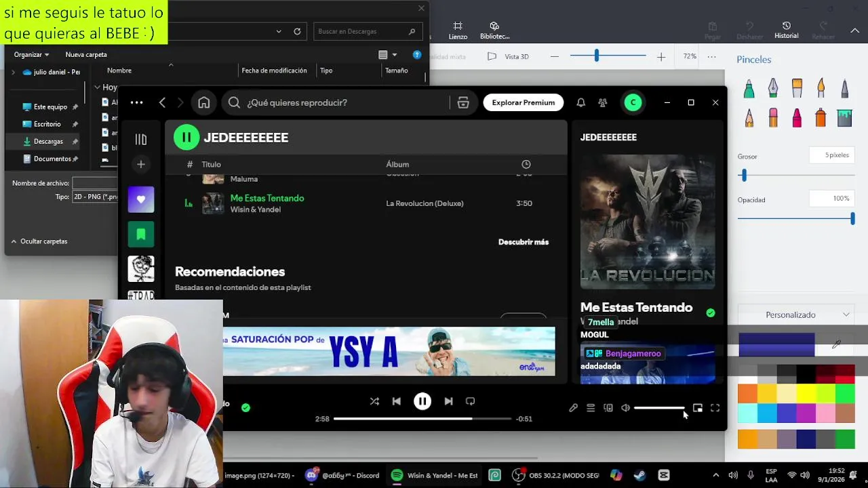Sort tracks by Título column
Screen dimensions: 868x488
click(x=211, y=164)
